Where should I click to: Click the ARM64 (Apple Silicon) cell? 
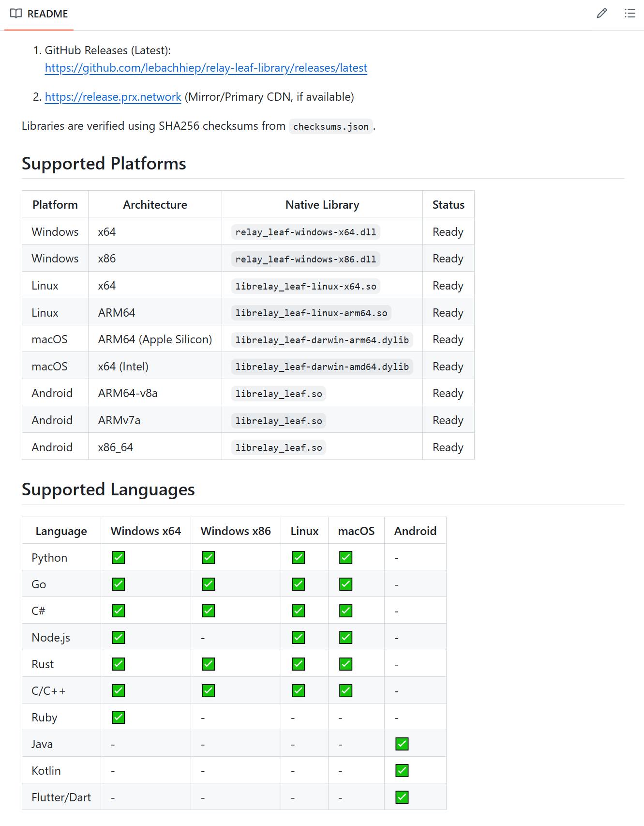155,339
